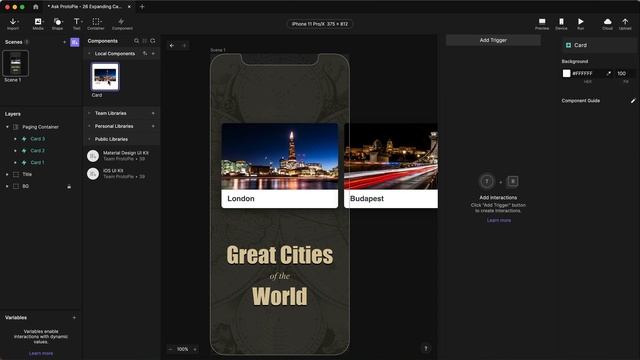Change the iPhone 11 Pro/X device size
Image resolution: width=640 pixels, height=360 pixels.
tap(320, 24)
